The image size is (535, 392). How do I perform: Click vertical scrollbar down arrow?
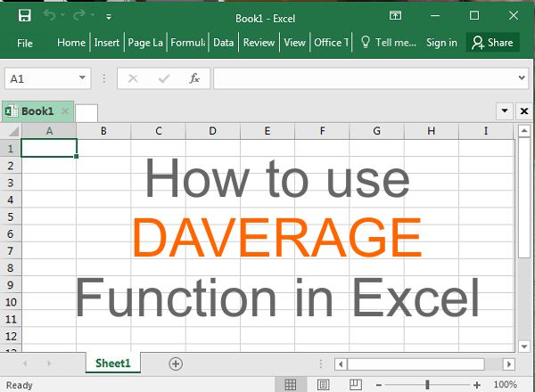(x=524, y=347)
